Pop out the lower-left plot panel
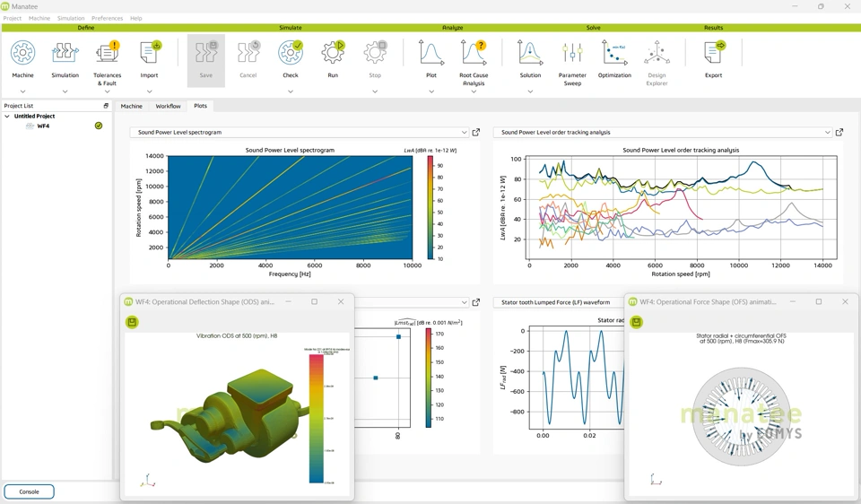This screenshot has width=861, height=504. tap(476, 302)
